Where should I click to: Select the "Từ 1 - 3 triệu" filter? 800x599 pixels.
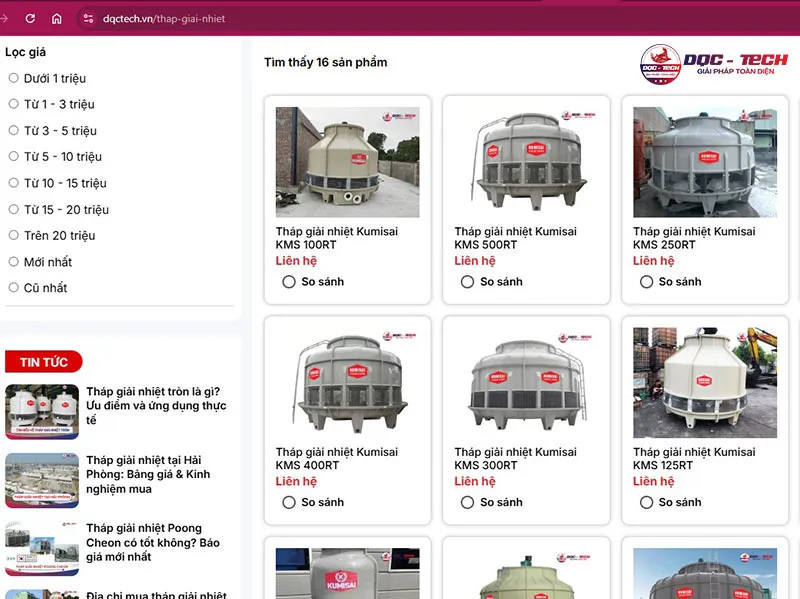tap(14, 104)
